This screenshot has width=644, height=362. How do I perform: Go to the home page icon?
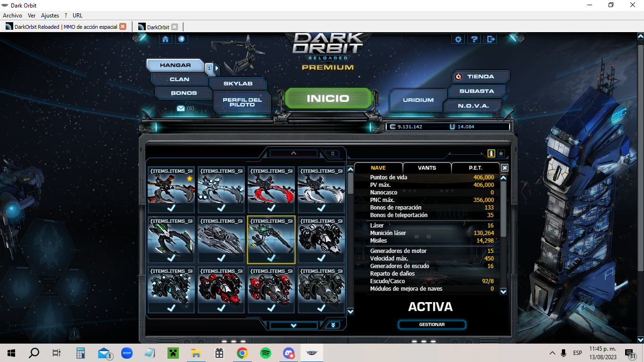point(166,39)
